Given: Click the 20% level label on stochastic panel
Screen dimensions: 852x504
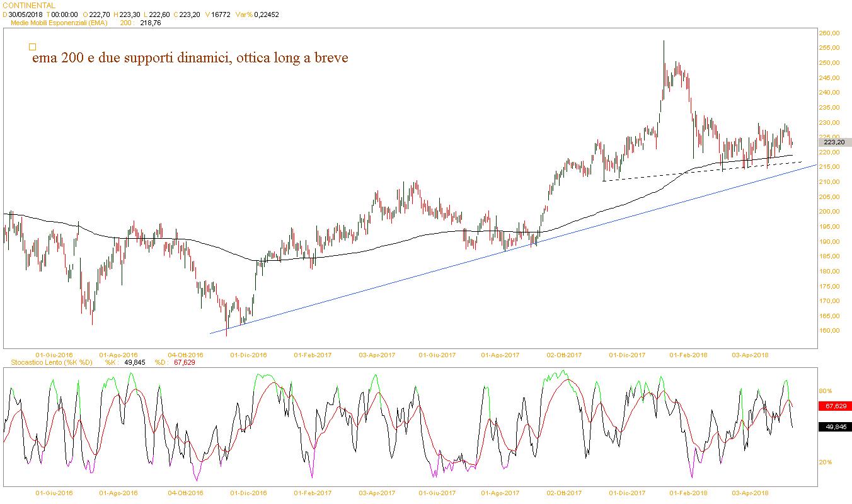Looking at the screenshot, I should pos(825,462).
